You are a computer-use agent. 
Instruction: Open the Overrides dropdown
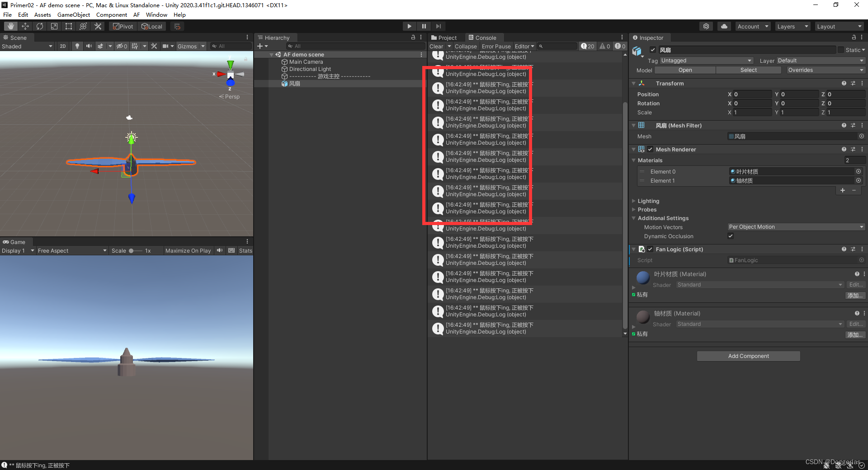(x=826, y=70)
